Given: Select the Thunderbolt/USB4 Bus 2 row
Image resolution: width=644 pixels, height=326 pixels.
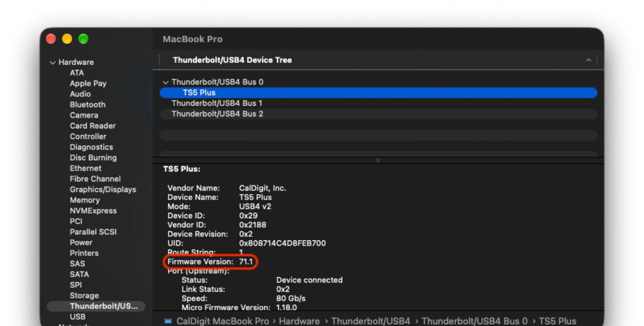Looking at the screenshot, I should [378, 114].
